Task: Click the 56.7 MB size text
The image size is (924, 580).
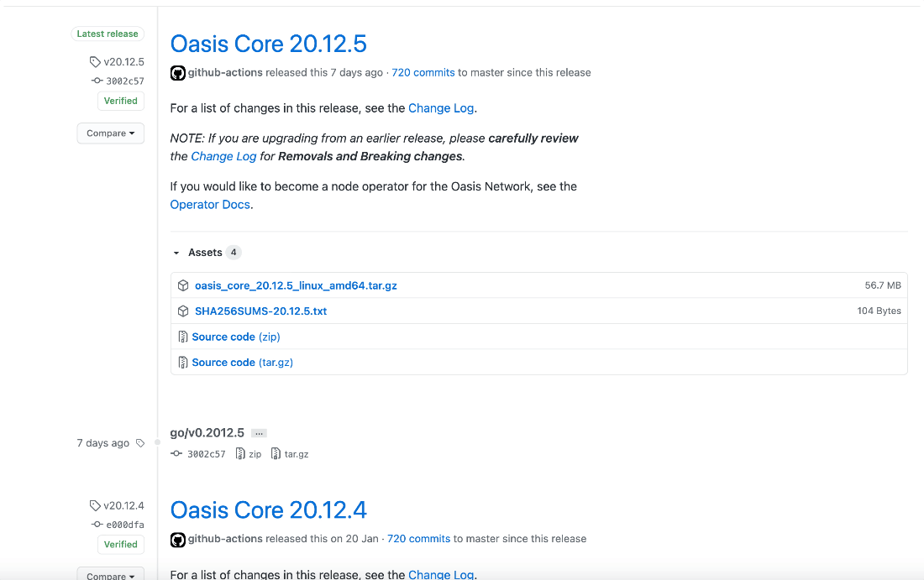Action: click(x=883, y=285)
